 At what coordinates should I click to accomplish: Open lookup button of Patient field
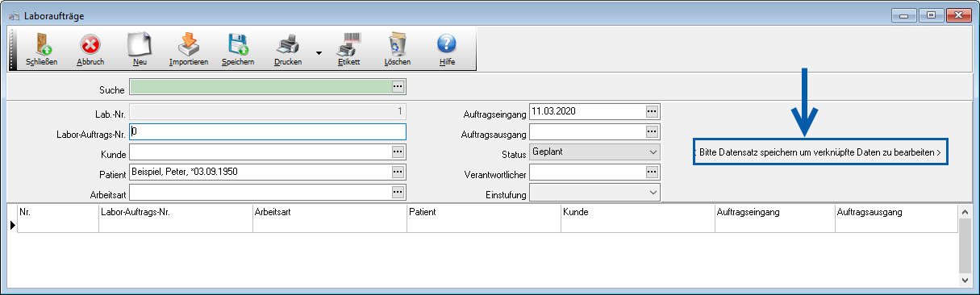pyautogui.click(x=398, y=172)
